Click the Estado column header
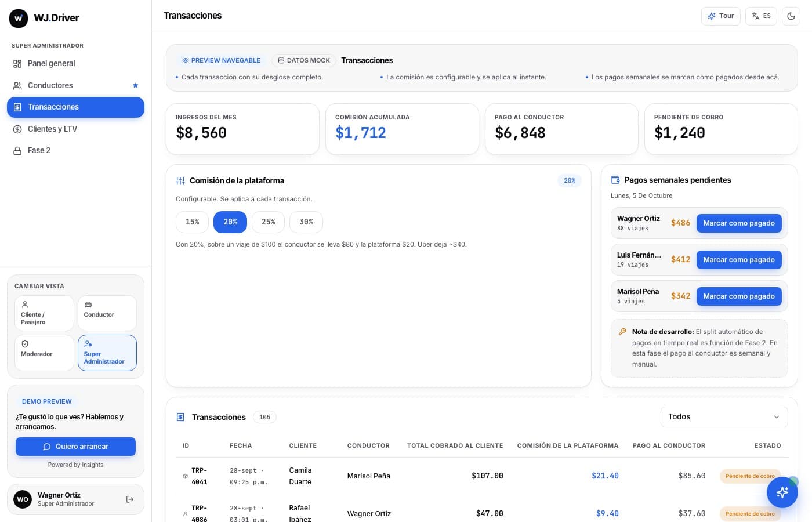This screenshot has width=812, height=522. pyautogui.click(x=767, y=445)
